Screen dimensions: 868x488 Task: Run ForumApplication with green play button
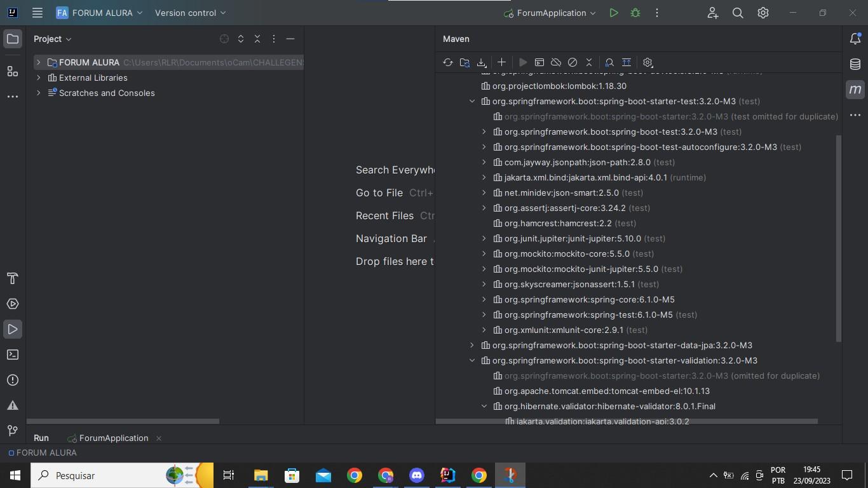(614, 13)
